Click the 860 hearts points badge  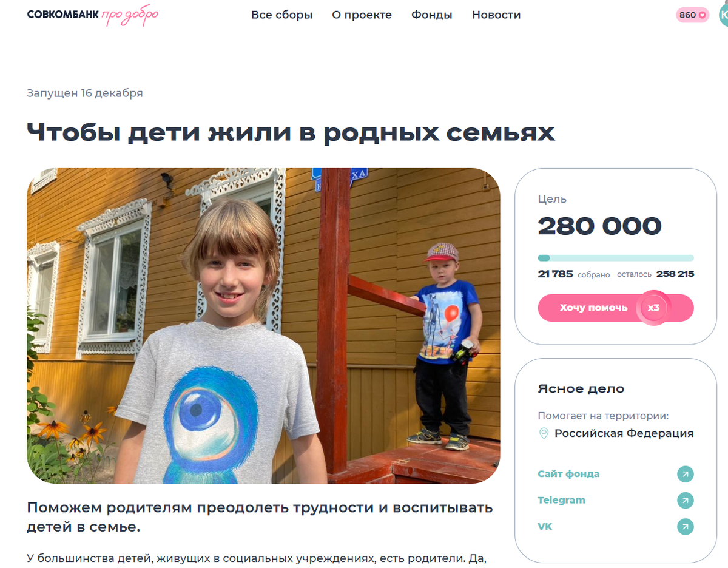692,15
